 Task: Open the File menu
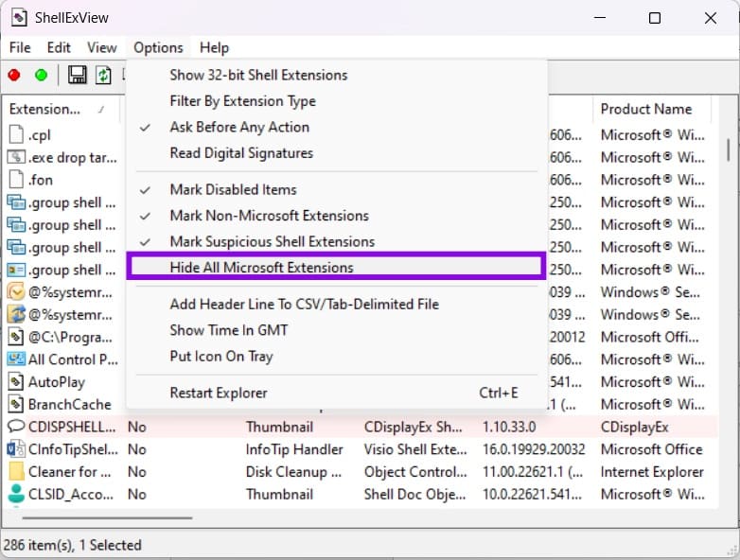pos(20,47)
